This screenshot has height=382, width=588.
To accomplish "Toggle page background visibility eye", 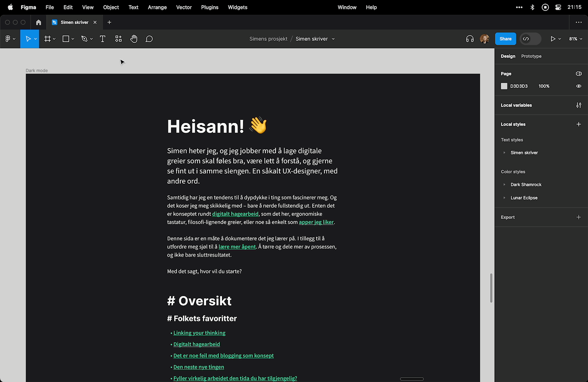I will (579, 86).
